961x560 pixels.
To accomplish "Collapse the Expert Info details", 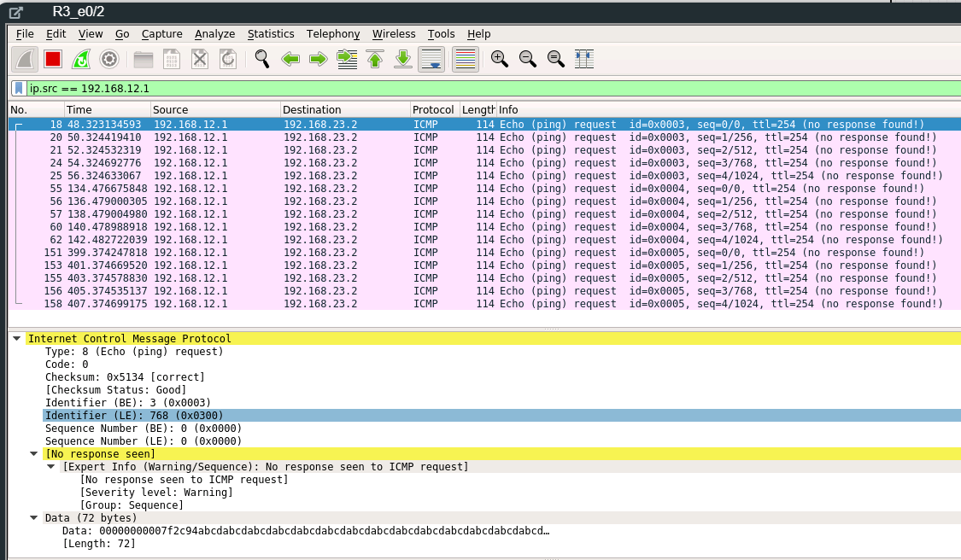I will pyautogui.click(x=49, y=466).
